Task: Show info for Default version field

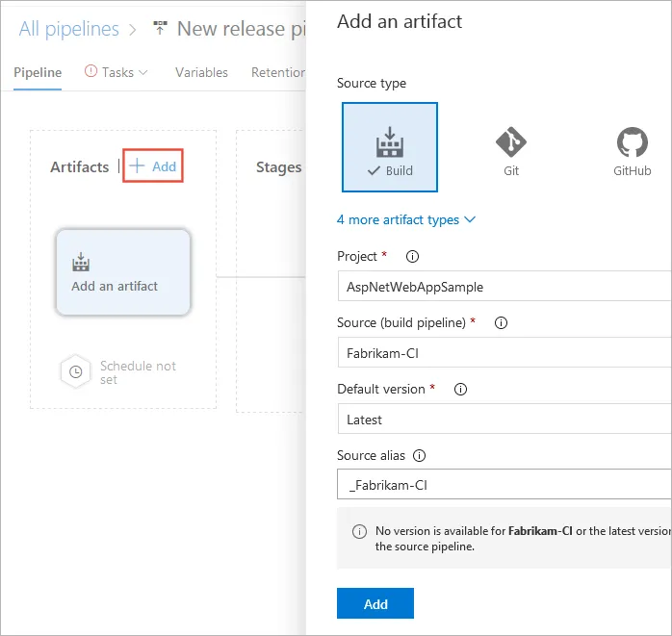Action: pos(460,390)
